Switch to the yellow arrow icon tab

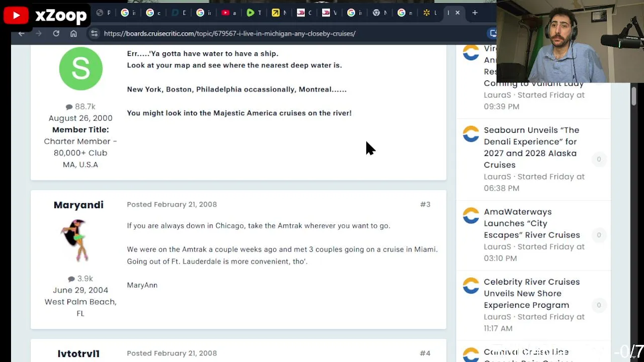pyautogui.click(x=279, y=13)
